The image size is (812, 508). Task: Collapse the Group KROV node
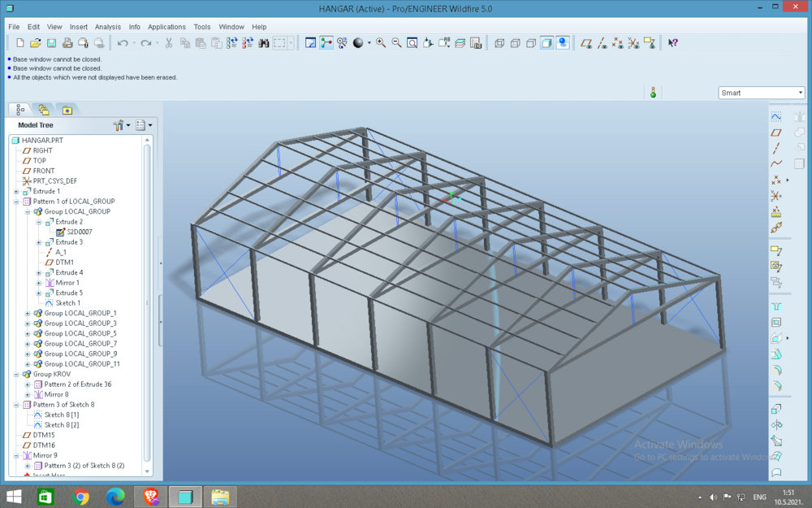(x=16, y=374)
